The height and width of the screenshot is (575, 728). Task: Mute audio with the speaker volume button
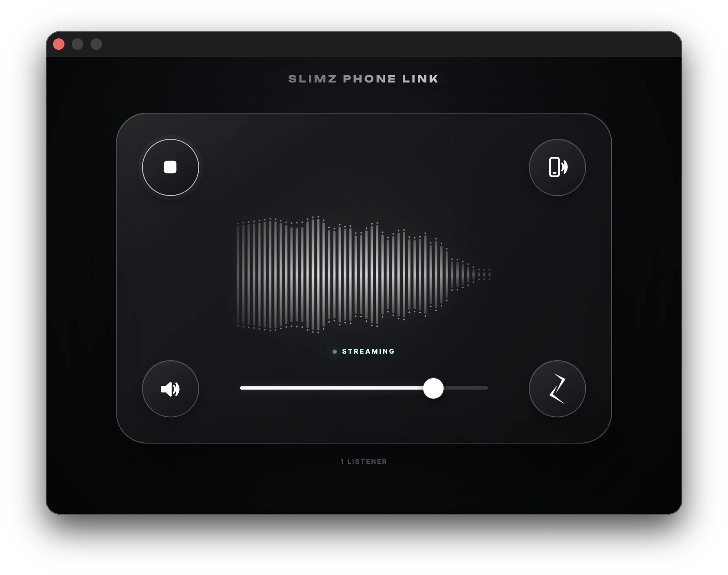pos(171,389)
